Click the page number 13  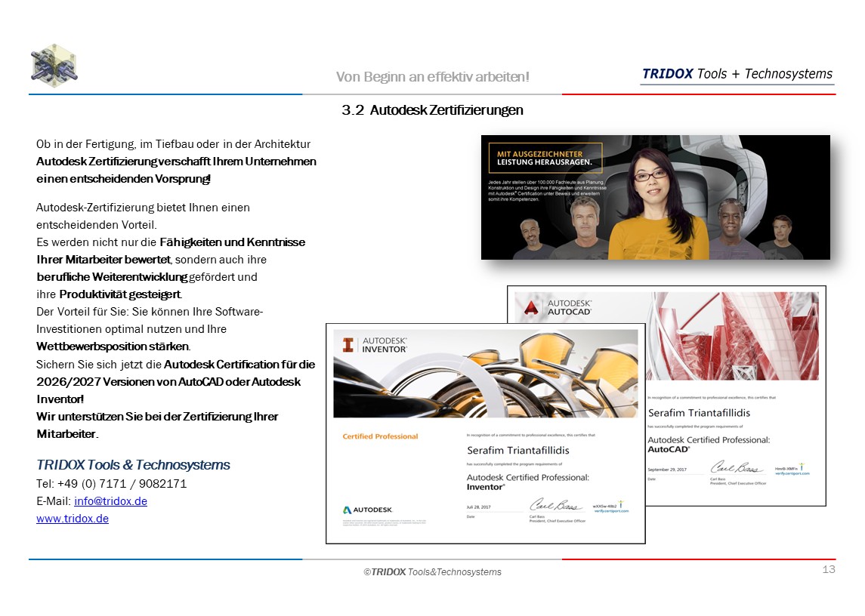(828, 569)
